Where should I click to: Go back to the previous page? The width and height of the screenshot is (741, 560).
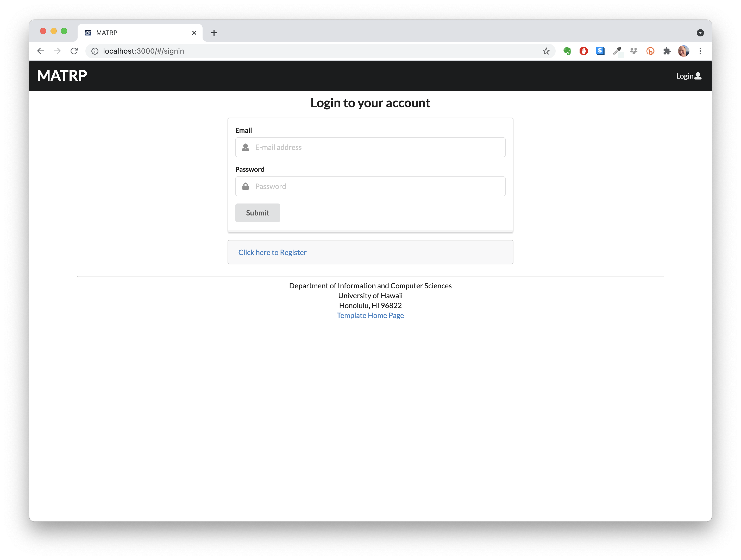[41, 51]
